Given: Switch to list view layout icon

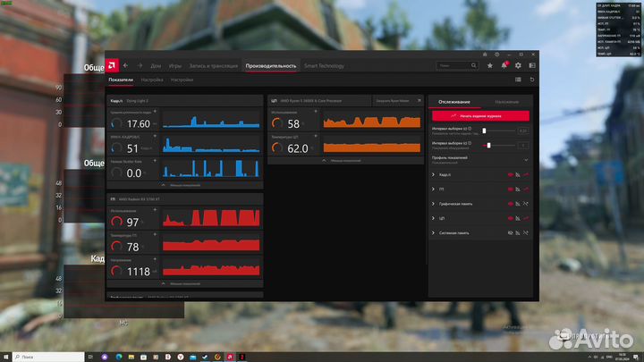Looking at the screenshot, I should tap(518, 80).
